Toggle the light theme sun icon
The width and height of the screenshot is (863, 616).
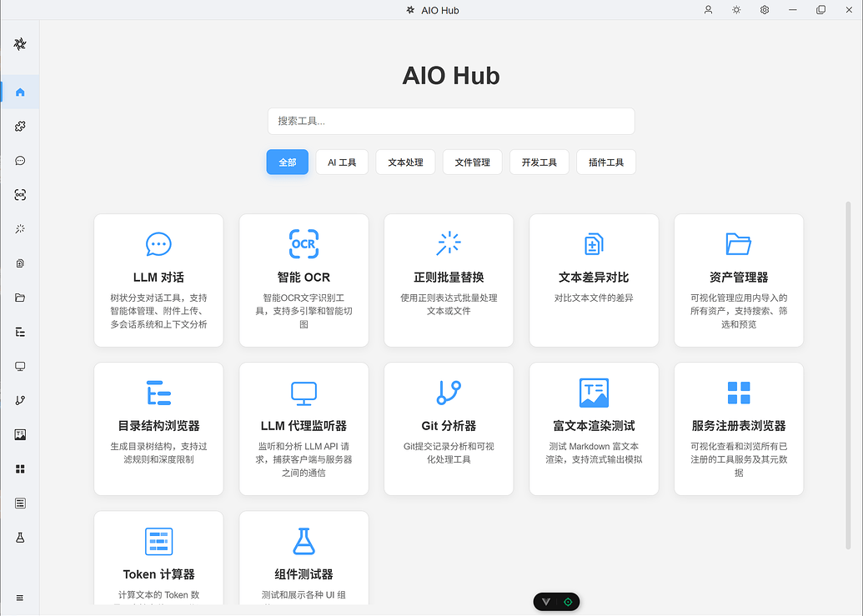click(x=736, y=10)
